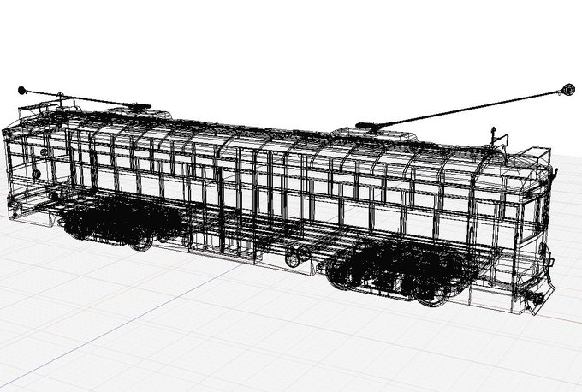Select the coupler at tram's right end
582x392 pixels.
tap(536, 297)
